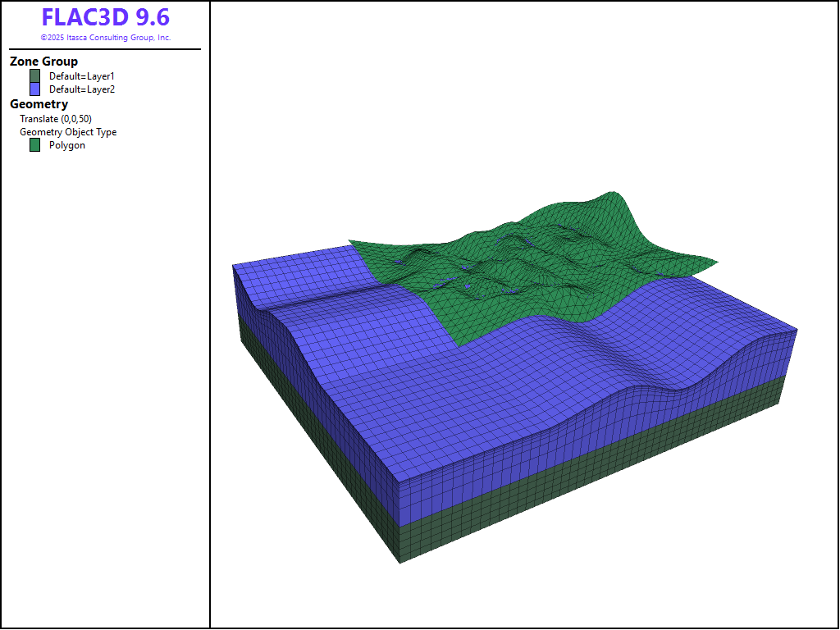Click the Geometry legend heading
Image resolution: width=840 pixels, height=630 pixels.
click(x=39, y=104)
